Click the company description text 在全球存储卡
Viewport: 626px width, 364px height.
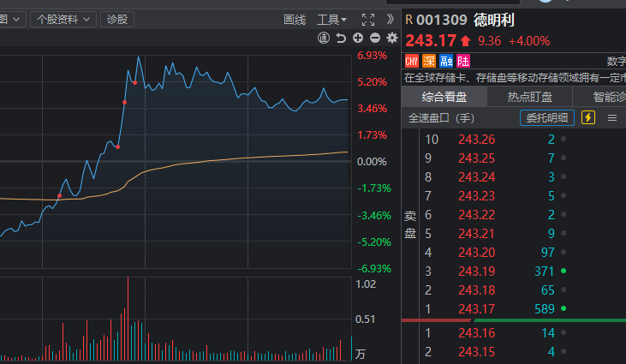pos(515,77)
